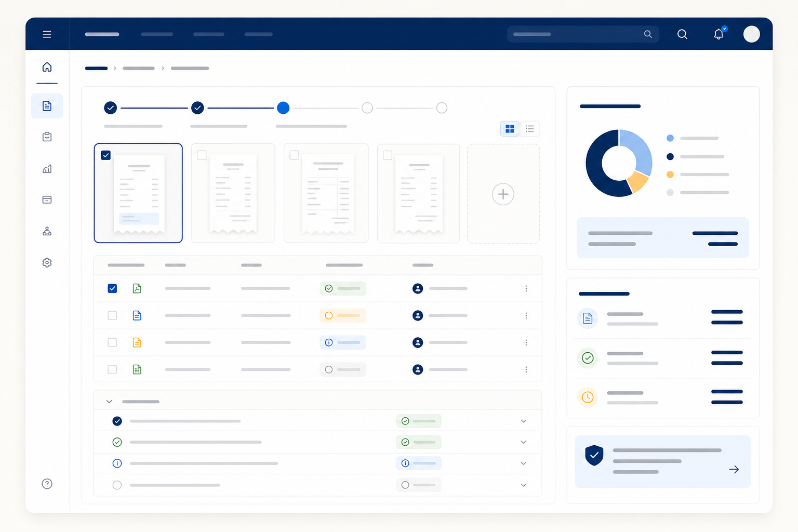Open the hamburger menu in the top bar
This screenshot has height=532, width=798.
point(47,34)
